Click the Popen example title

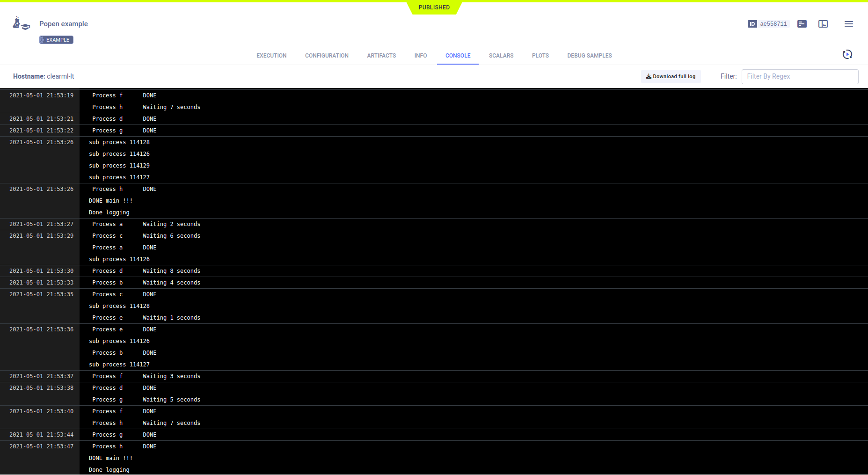click(x=64, y=24)
